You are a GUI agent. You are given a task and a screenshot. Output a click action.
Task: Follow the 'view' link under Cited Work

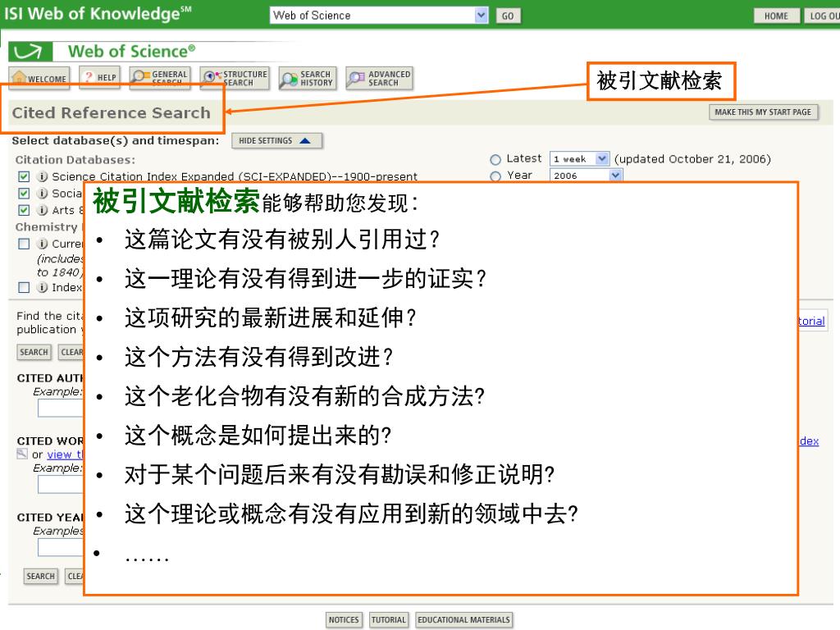point(65,454)
